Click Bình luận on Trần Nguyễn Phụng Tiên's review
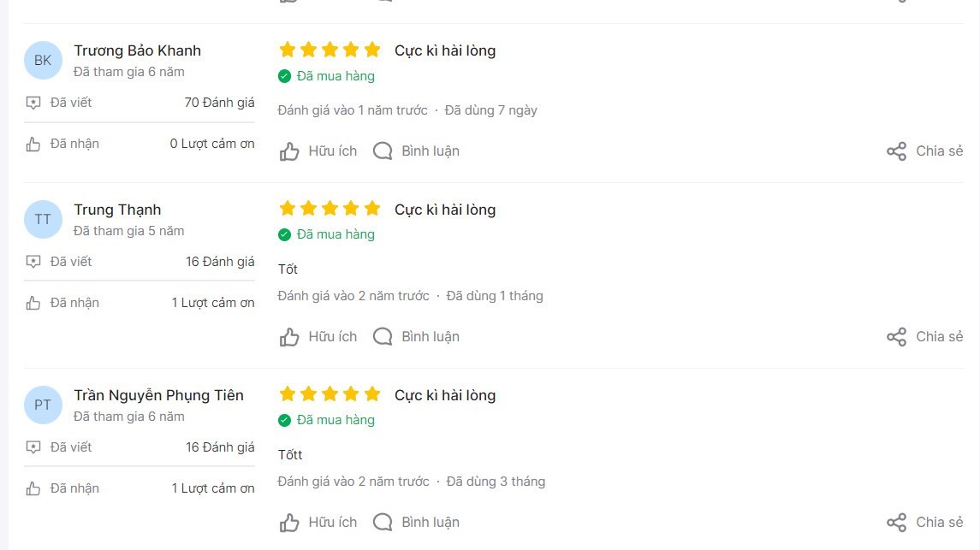Screen dimensions: 980x550 430,522
